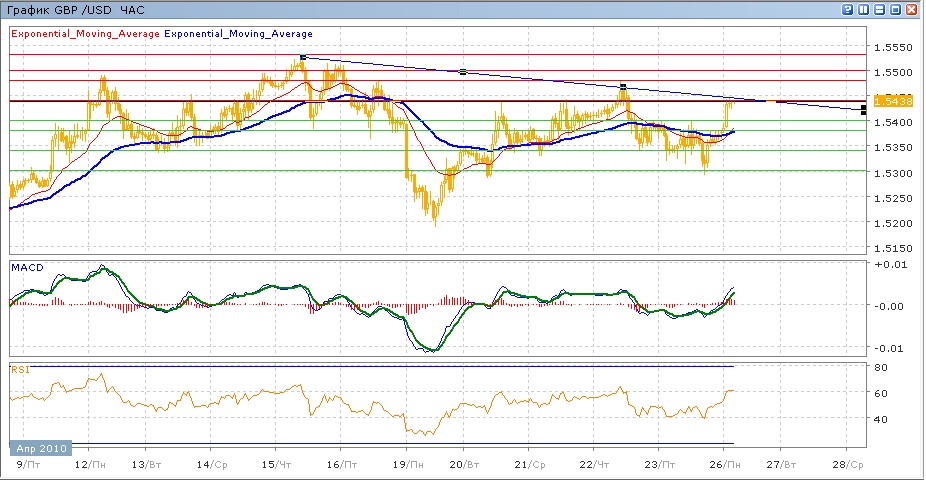Click the current price tag 1.5438
Viewport: 926px width, 480px height.
[892, 101]
